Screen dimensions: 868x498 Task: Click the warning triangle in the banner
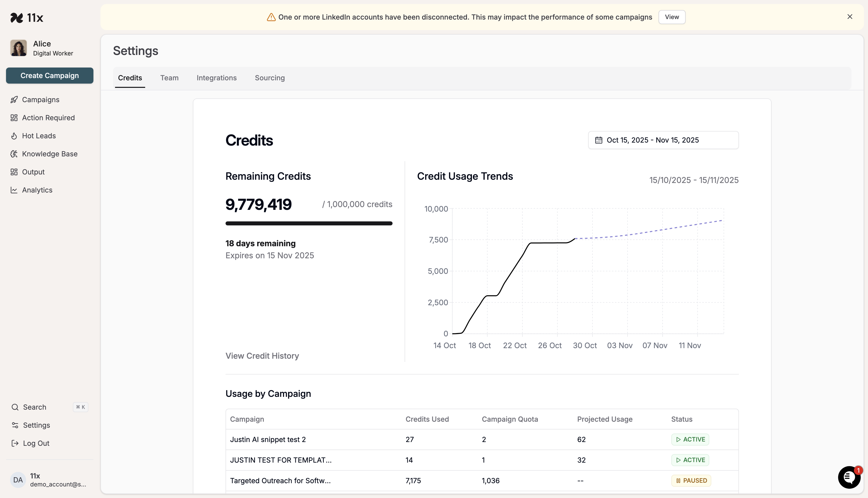pyautogui.click(x=271, y=17)
